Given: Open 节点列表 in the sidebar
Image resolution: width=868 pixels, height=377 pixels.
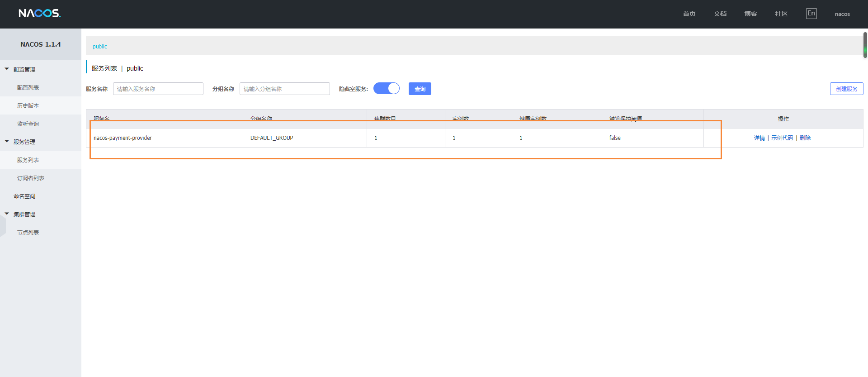Looking at the screenshot, I should click(28, 232).
